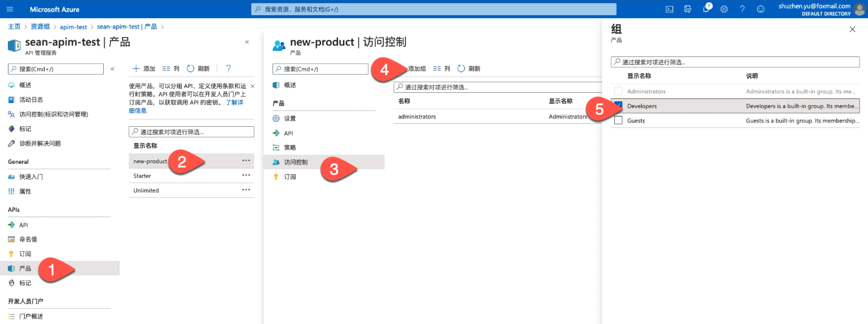Collapse the left service menu chevron
The image size is (868, 324).
click(112, 69)
